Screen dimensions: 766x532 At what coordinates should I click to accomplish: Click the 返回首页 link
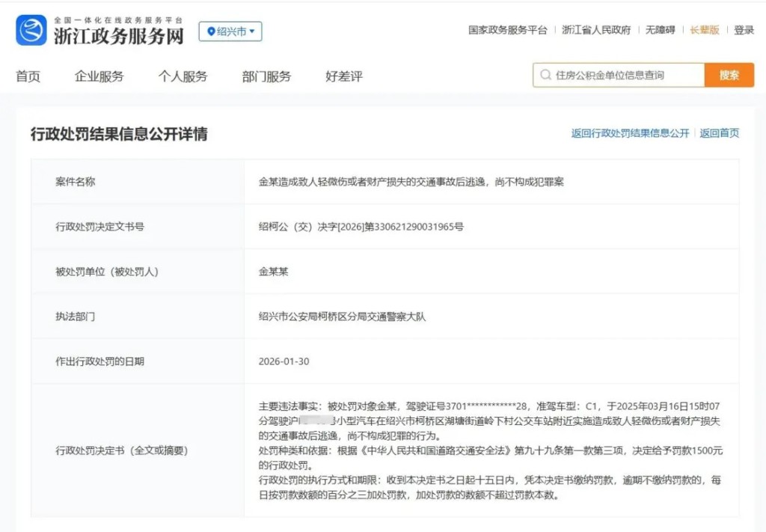point(720,132)
